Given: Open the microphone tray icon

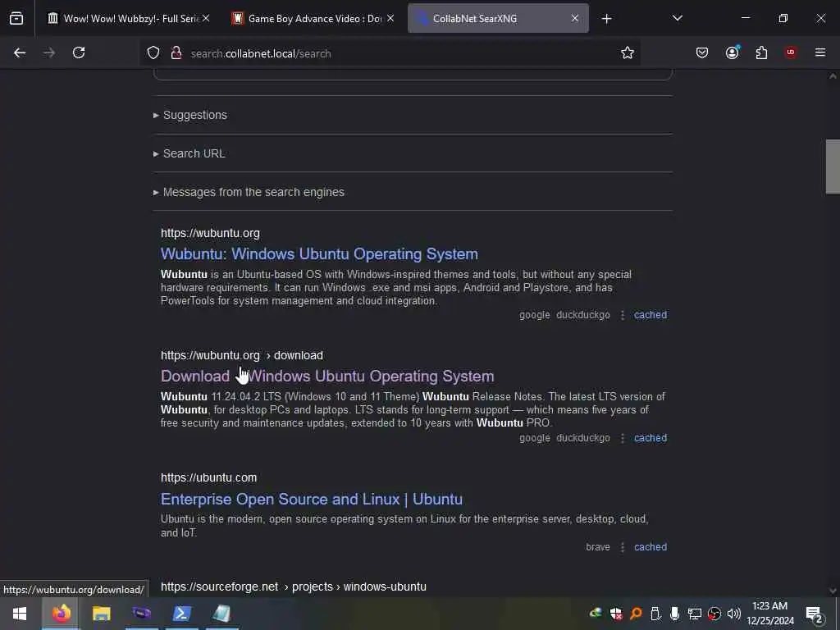Looking at the screenshot, I should click(674, 614).
